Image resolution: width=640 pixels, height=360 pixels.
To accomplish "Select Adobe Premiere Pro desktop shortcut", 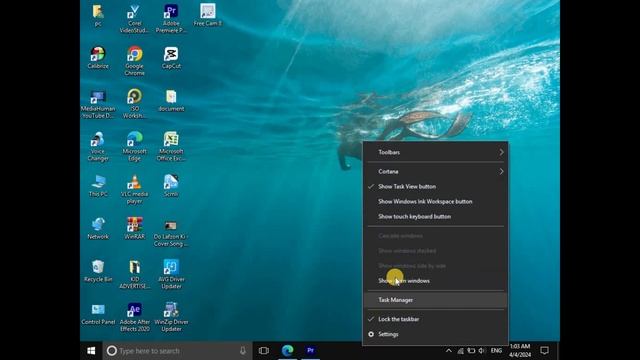I will (171, 19).
